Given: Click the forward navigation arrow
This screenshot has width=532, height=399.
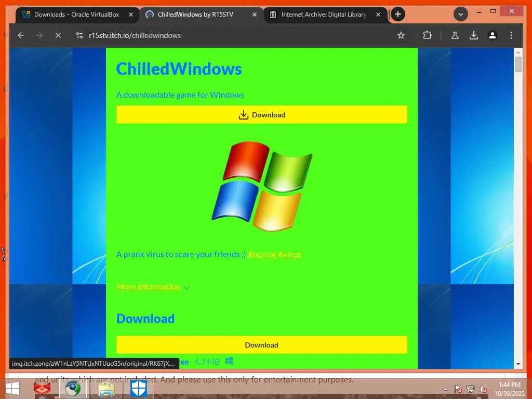Looking at the screenshot, I should [39, 35].
